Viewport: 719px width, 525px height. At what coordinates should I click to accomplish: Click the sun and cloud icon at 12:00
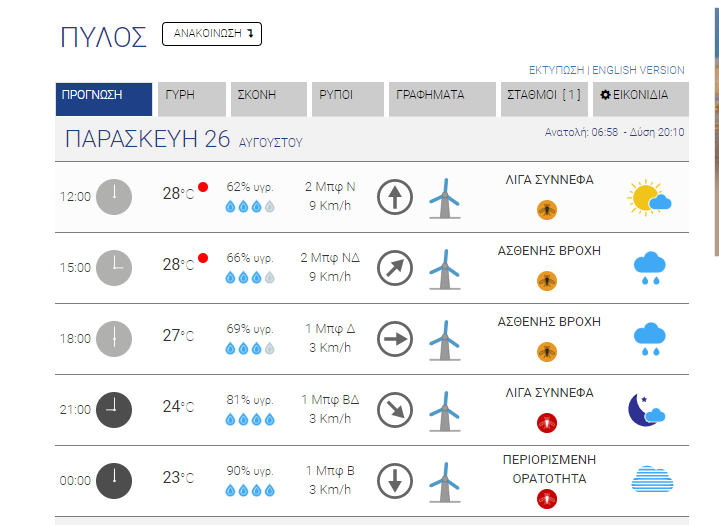click(649, 198)
